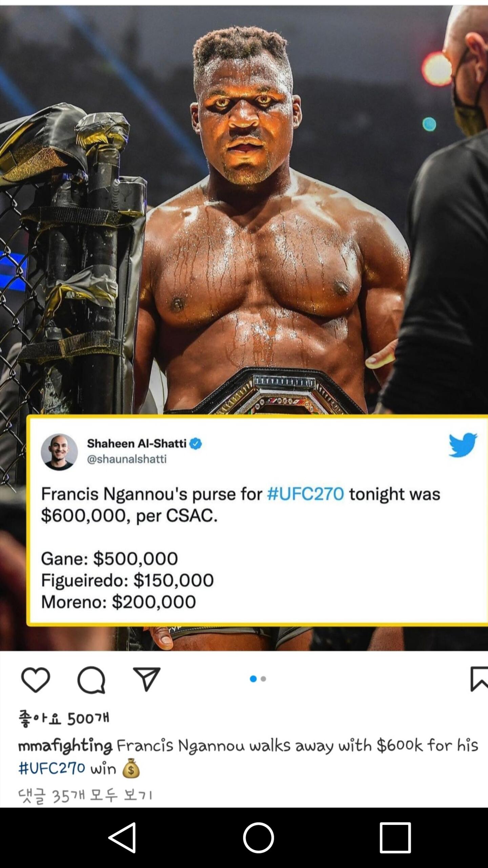View all 35 comments link
The image size is (488, 868).
pos(85,795)
